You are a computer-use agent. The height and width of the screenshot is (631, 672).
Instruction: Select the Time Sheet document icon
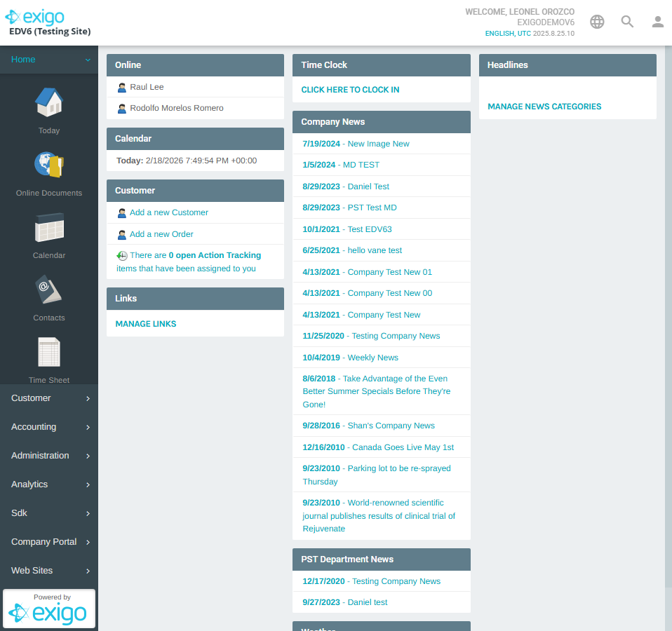click(48, 353)
